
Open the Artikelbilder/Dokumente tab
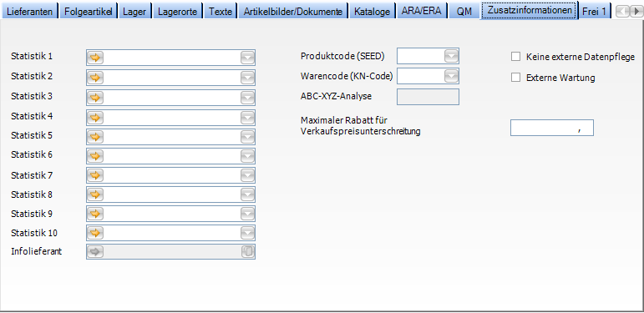tap(293, 11)
